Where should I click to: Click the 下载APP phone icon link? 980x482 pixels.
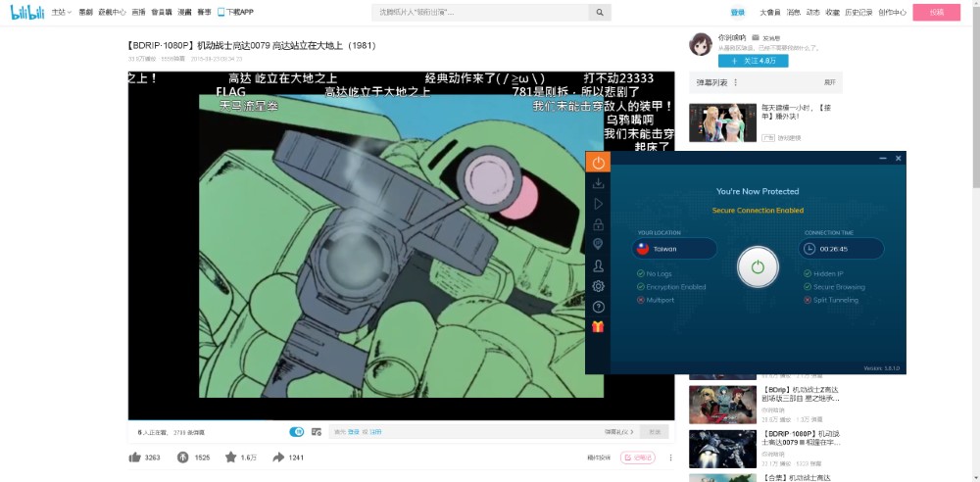[x=235, y=12]
